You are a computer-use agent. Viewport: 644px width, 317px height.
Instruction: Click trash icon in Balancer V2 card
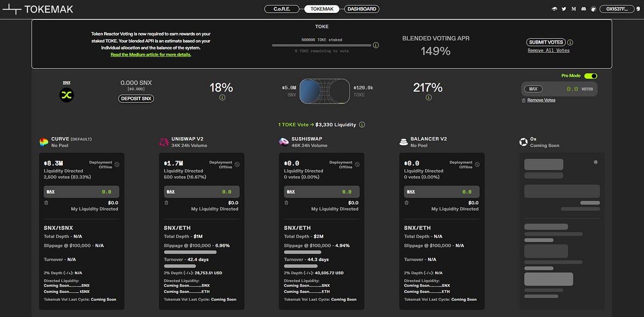pos(407,203)
